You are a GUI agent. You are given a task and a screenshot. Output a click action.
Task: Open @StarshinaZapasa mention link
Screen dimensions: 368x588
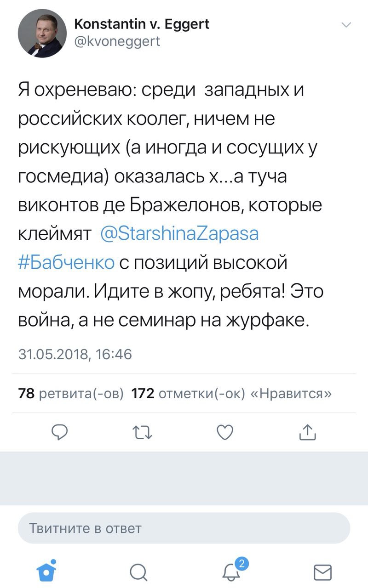(179, 233)
